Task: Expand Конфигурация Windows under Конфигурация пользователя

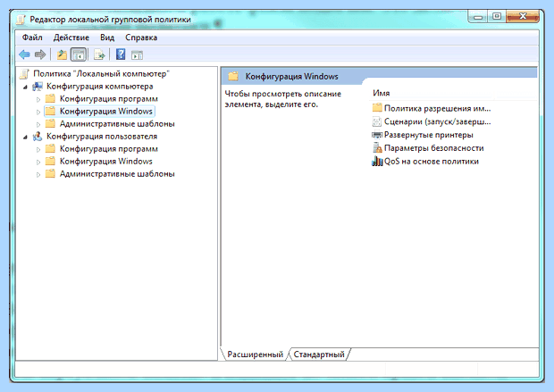Action: [38, 162]
